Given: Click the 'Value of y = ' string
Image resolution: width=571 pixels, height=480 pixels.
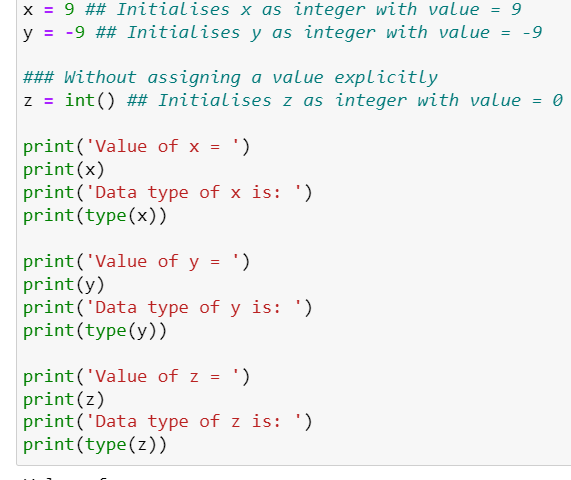Looking at the screenshot, I should tap(162, 262).
